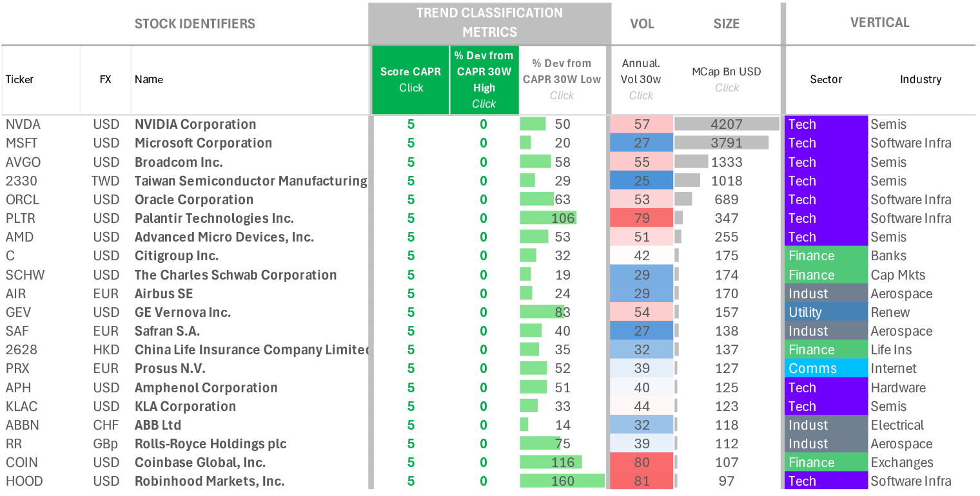Click the TREND CLASSIFICATION METRICS group header

489,23
